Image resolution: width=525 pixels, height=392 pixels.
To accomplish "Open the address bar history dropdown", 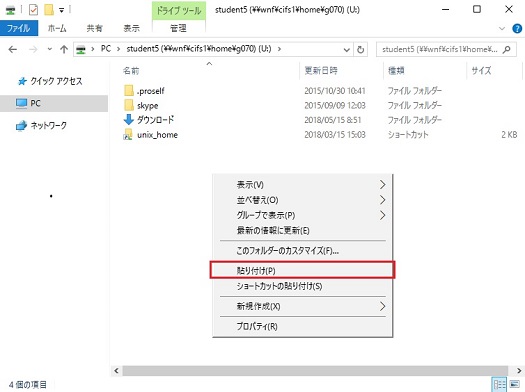I will point(347,50).
